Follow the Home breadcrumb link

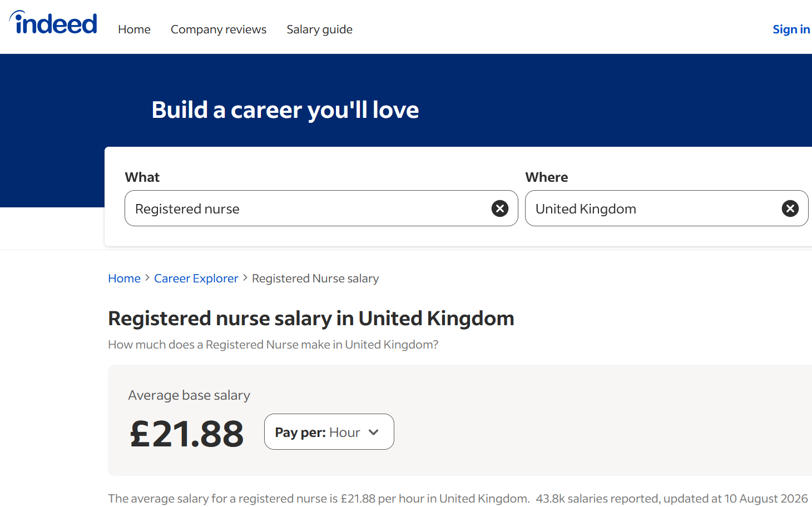[x=124, y=279]
